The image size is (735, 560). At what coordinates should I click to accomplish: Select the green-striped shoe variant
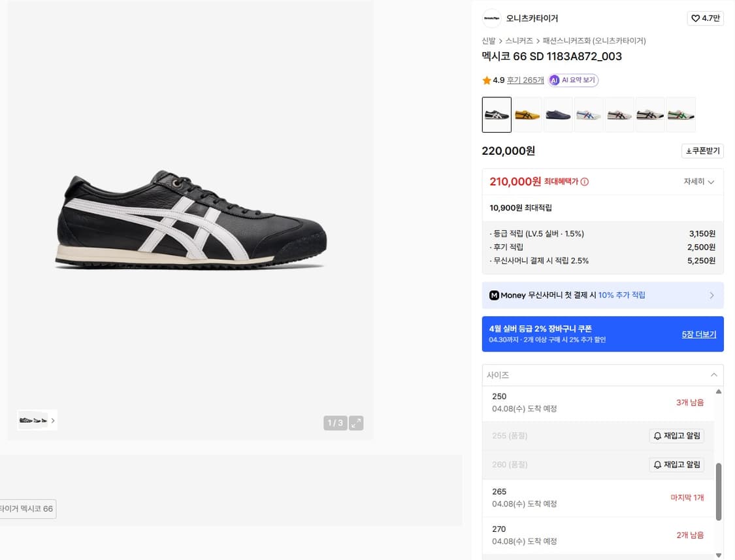pyautogui.click(x=681, y=115)
